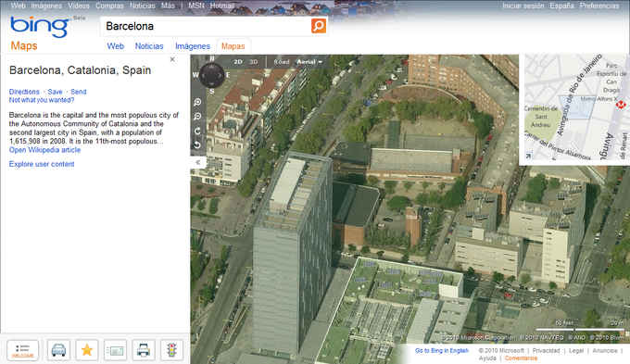Screen dimensions: 630x364
Task: Open driving directions car icon
Action: coord(58,350)
